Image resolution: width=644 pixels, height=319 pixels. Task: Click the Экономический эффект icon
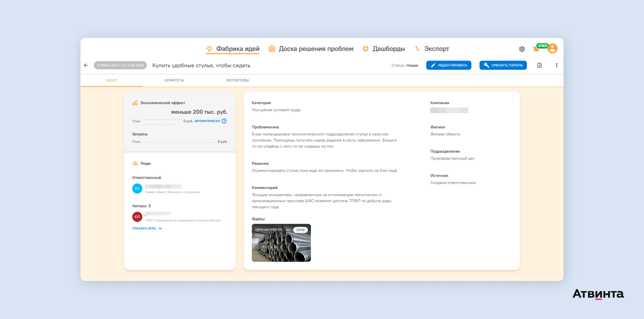click(x=135, y=103)
